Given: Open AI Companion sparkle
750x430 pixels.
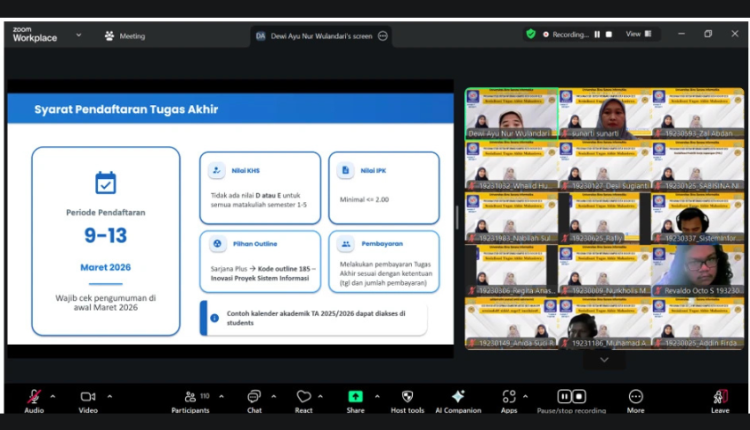Looking at the screenshot, I should (x=458, y=396).
